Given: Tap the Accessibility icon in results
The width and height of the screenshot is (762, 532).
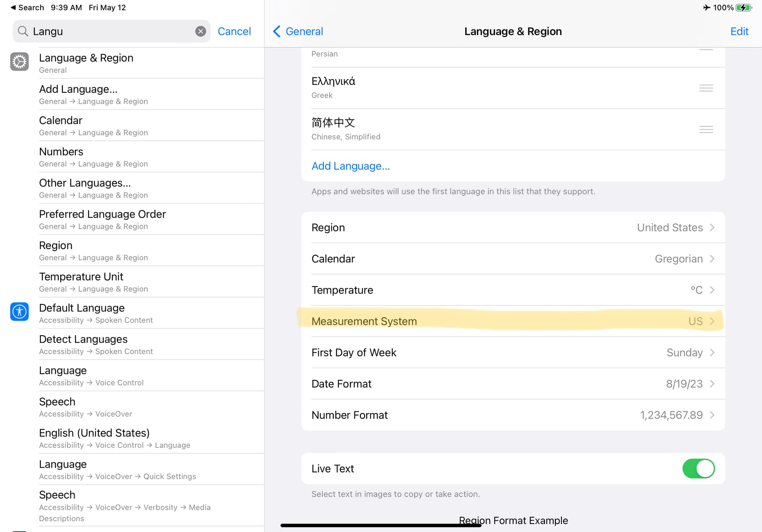Looking at the screenshot, I should [19, 312].
